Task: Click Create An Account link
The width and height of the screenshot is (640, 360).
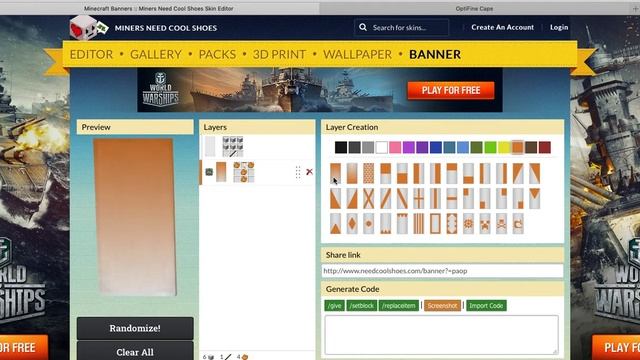Action: 502,27
